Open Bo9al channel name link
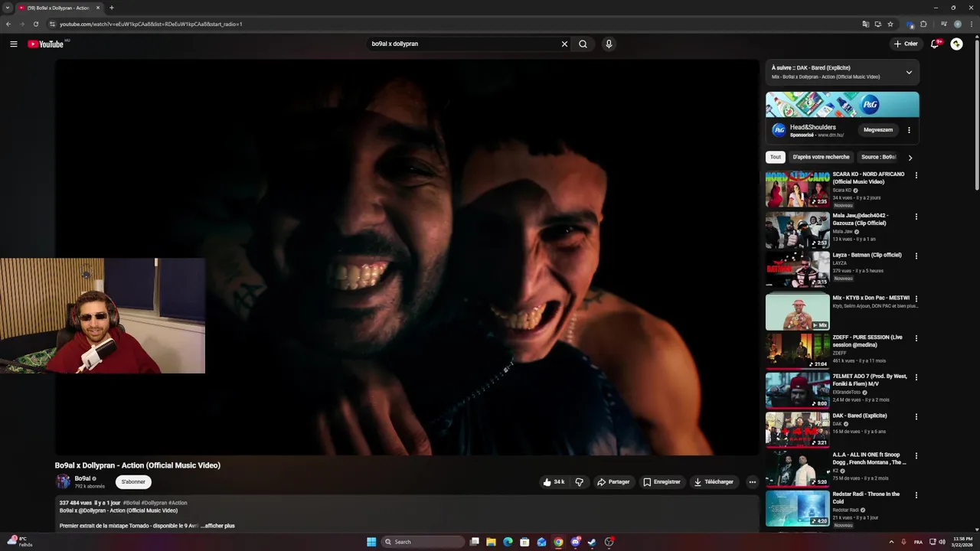 [83, 478]
